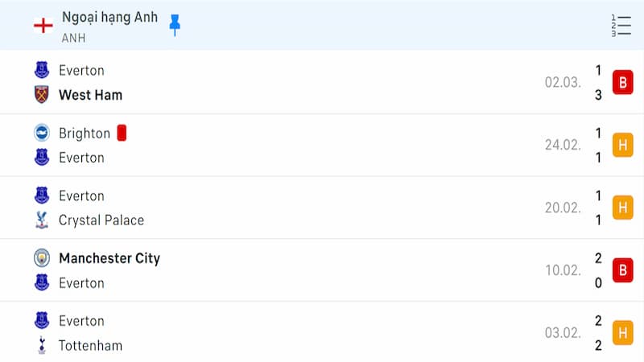Click the red B badge for 02.03. match
This screenshot has height=362, width=644.
622,83
